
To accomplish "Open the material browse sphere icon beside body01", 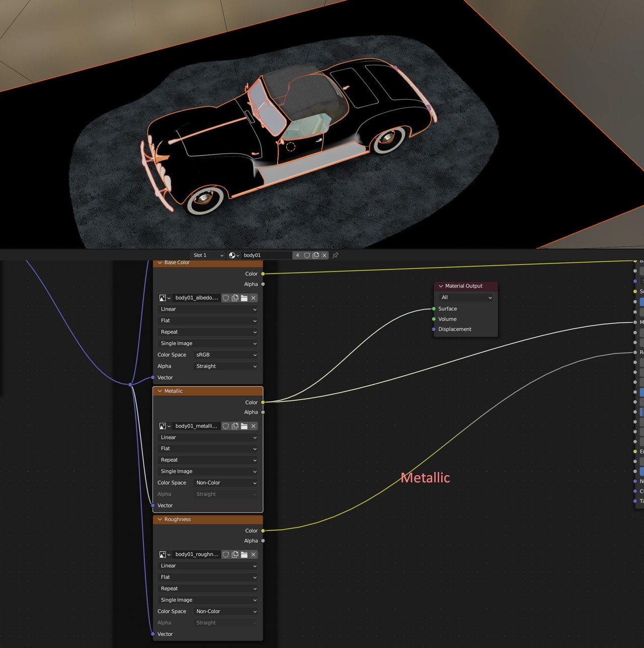I will point(234,255).
